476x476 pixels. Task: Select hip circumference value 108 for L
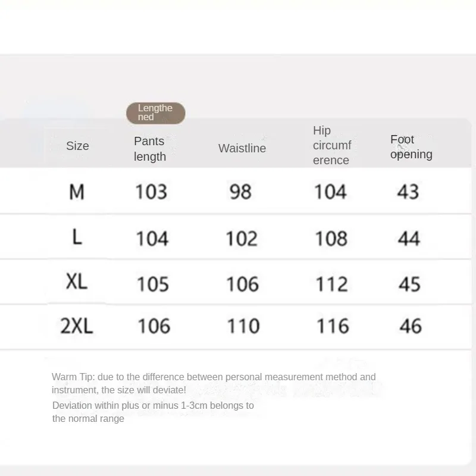tap(331, 238)
